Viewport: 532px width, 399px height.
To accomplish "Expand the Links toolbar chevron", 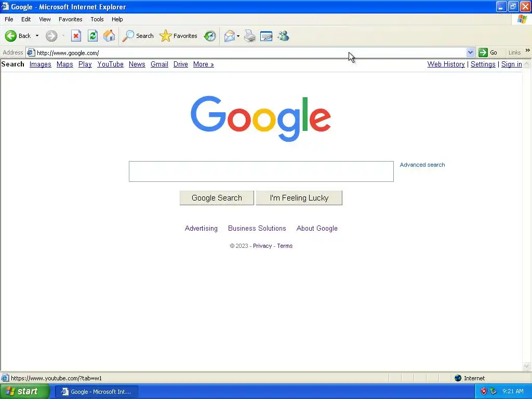I will 528,50.
